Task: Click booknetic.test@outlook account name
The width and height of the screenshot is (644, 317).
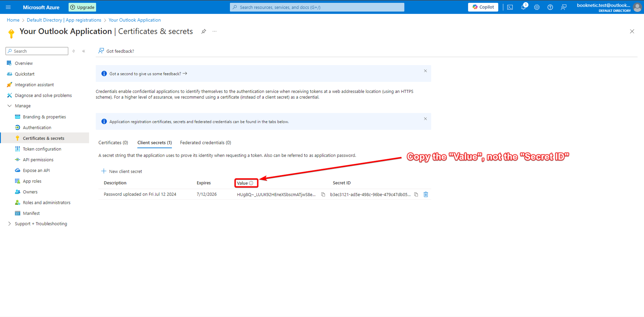Action: tap(604, 5)
